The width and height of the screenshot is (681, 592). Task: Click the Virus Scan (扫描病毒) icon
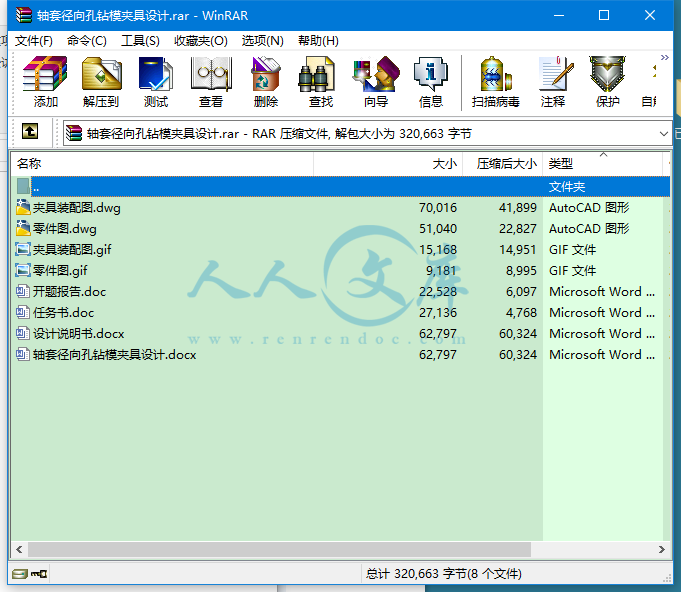[496, 82]
